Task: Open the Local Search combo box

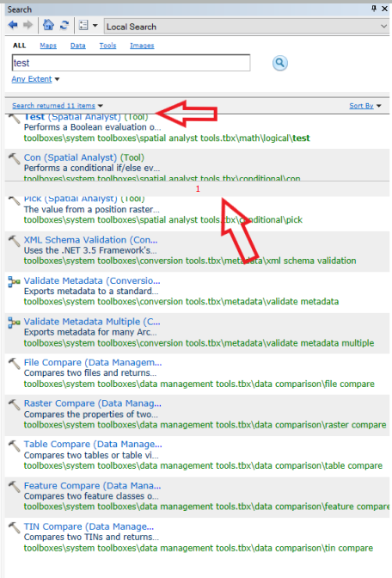Action: point(246,27)
